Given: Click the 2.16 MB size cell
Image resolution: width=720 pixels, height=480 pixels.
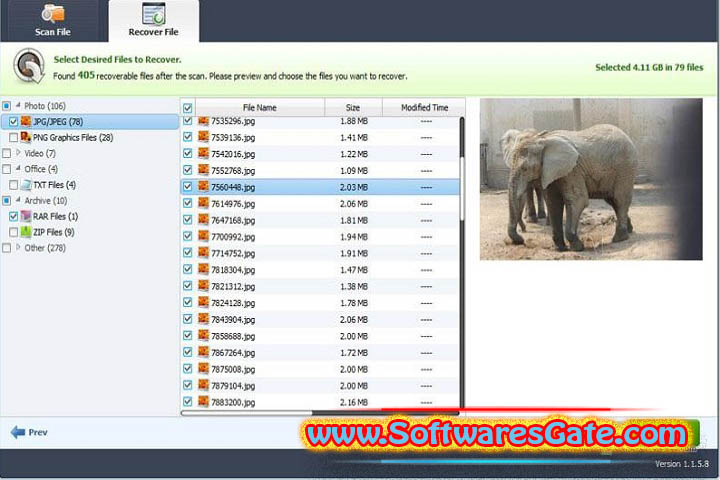Looking at the screenshot, I should point(354,402).
